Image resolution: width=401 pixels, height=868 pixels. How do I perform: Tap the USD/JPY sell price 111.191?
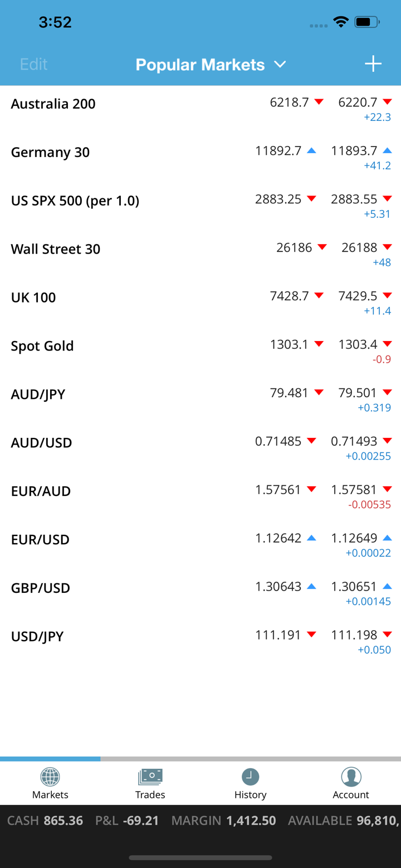(278, 635)
